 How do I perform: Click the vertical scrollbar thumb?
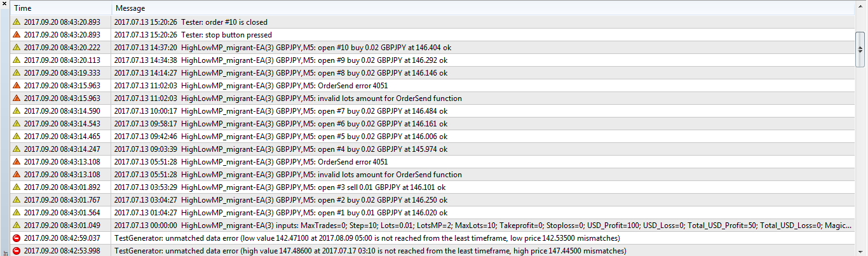click(x=861, y=49)
